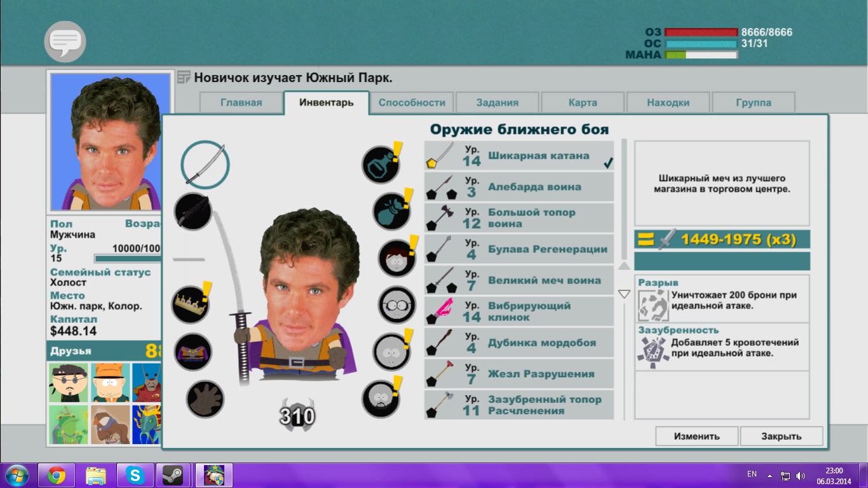Screen dimensions: 868x488
Task: Select the Шикарная катана weapon row
Action: coord(519,156)
